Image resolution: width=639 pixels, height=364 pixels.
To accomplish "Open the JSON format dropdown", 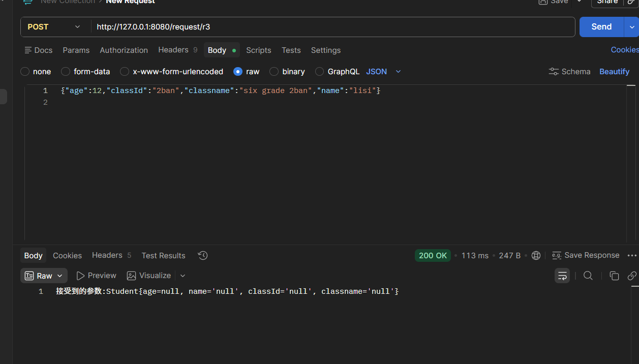I will 384,72.
